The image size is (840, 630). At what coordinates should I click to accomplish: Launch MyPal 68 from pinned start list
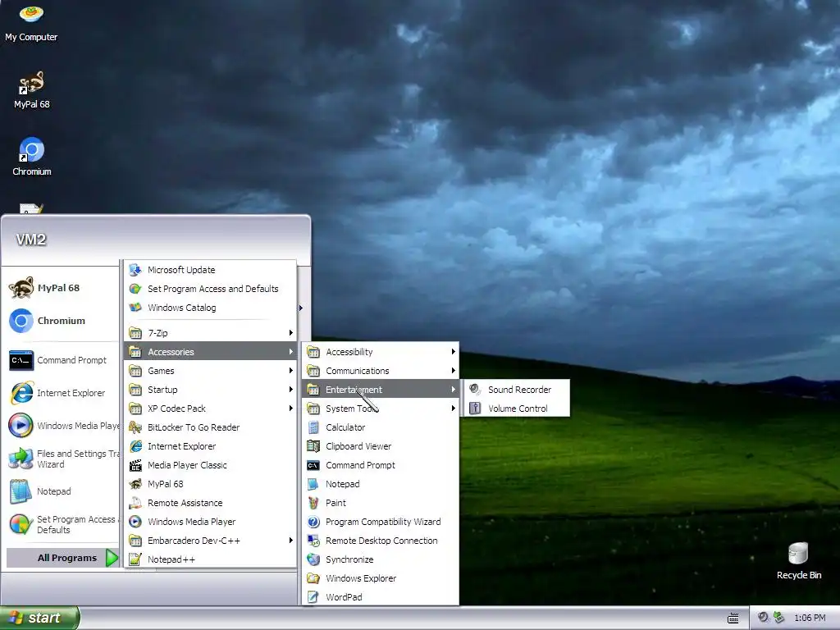(59, 288)
